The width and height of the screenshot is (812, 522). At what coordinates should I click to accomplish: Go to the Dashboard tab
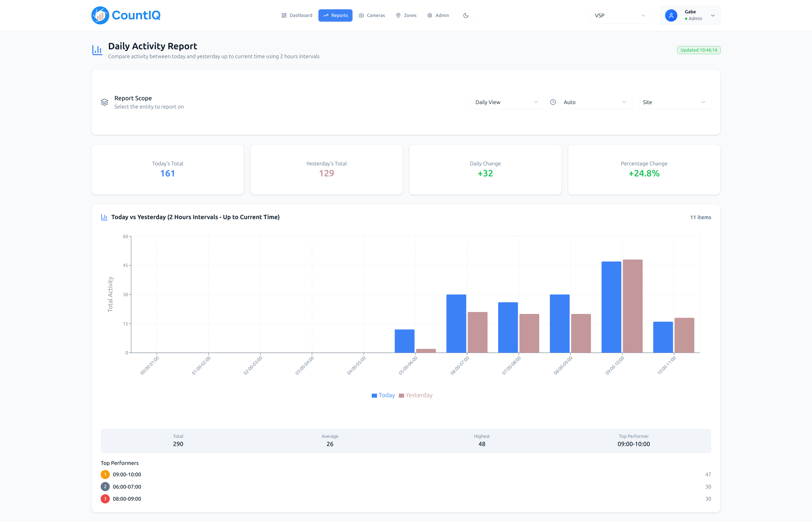[x=297, y=15]
